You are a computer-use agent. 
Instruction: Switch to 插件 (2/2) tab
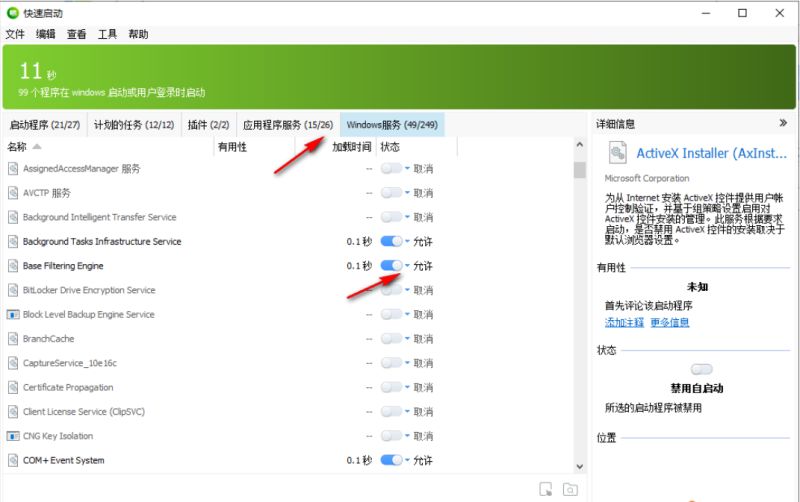point(208,124)
